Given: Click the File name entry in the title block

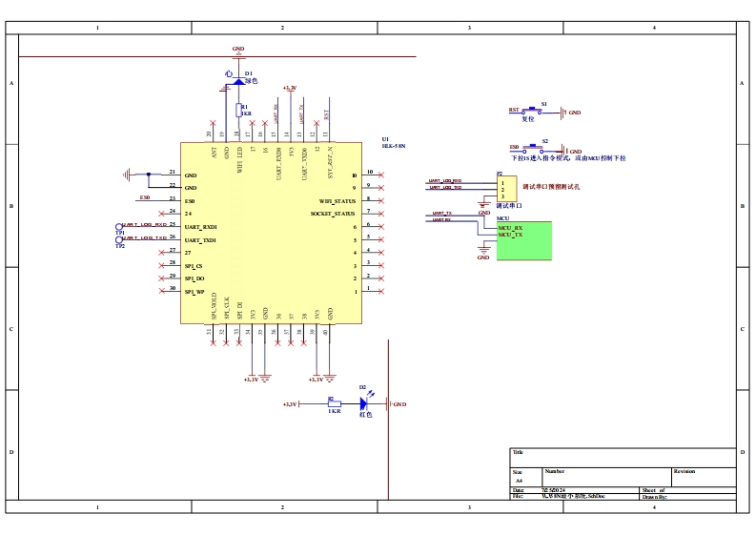Looking at the screenshot, I should pyautogui.click(x=573, y=496).
